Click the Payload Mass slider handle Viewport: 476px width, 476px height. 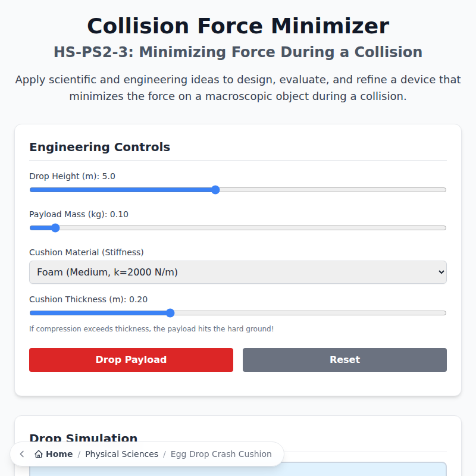coord(55,227)
